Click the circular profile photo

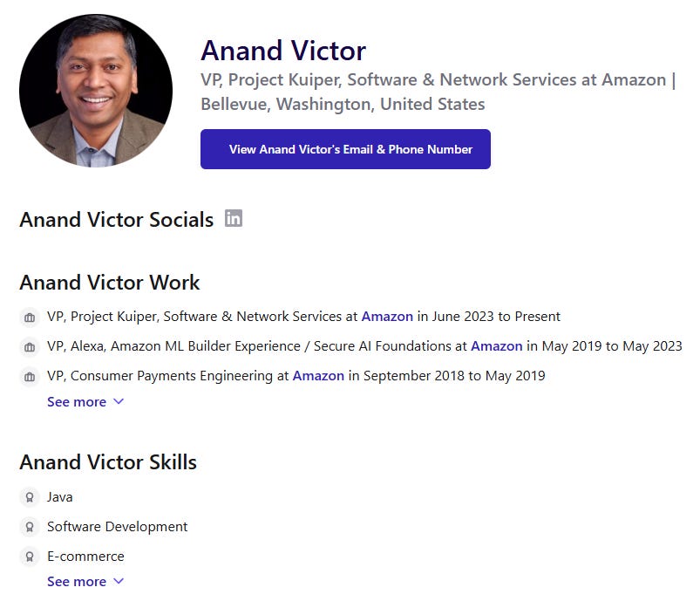[x=96, y=91]
